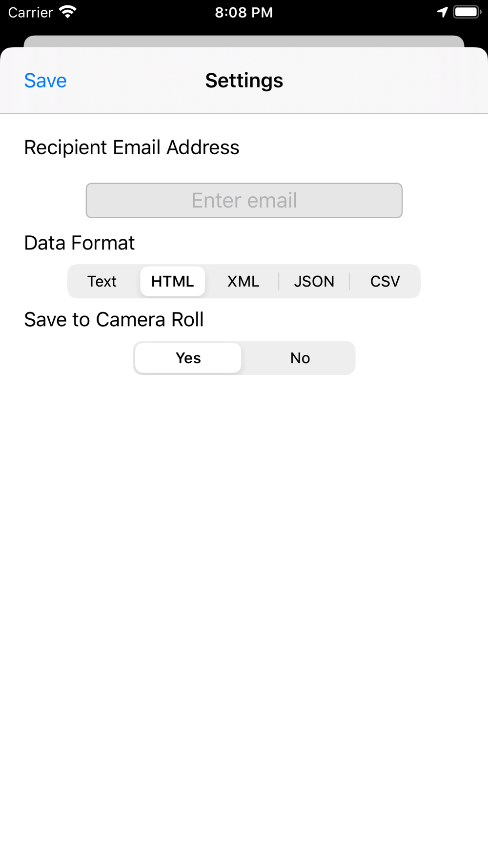Tap the Wi-Fi status icon
Viewport: 488px width, 868px height.
(67, 12)
